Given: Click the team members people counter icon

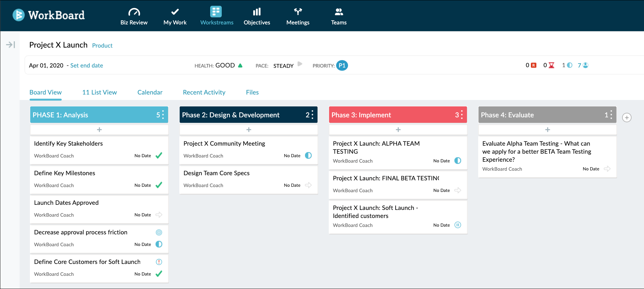Looking at the screenshot, I should coord(586,65).
